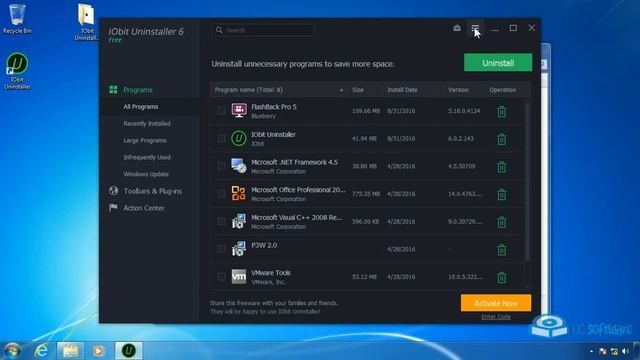
Task: Click the Action Center flag icon
Action: point(113,208)
